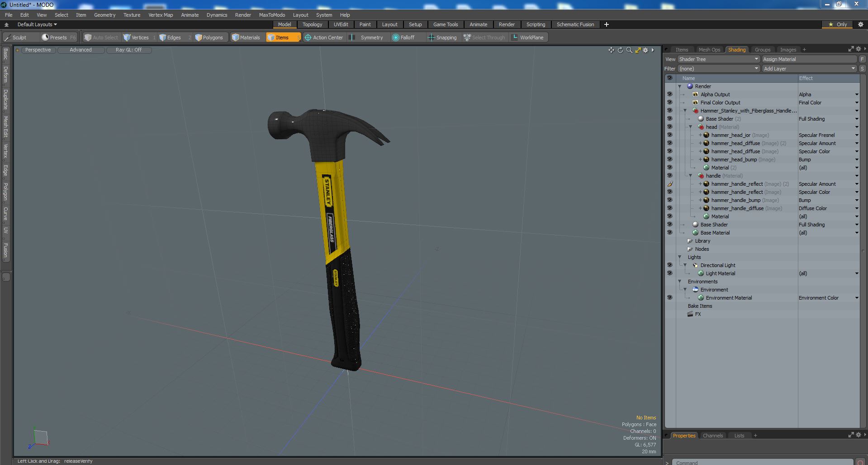Switch to the UVEdit layout tab
The height and width of the screenshot is (465, 868).
(341, 24)
